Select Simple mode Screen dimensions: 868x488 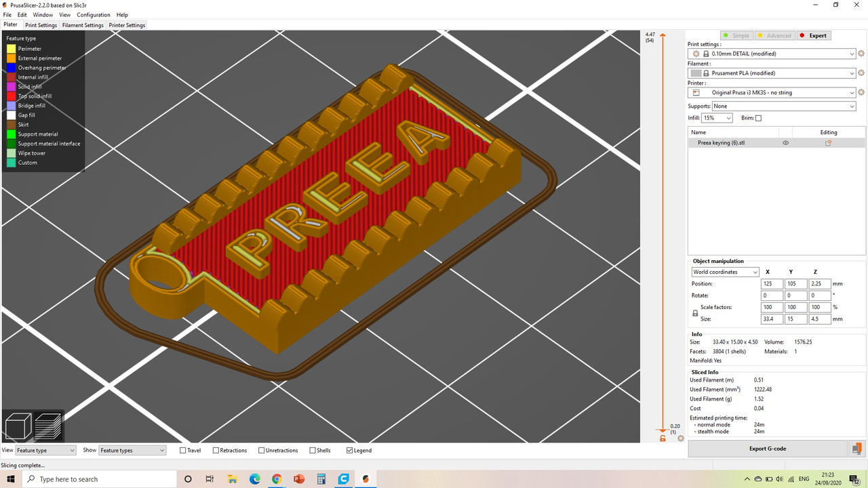click(x=736, y=35)
